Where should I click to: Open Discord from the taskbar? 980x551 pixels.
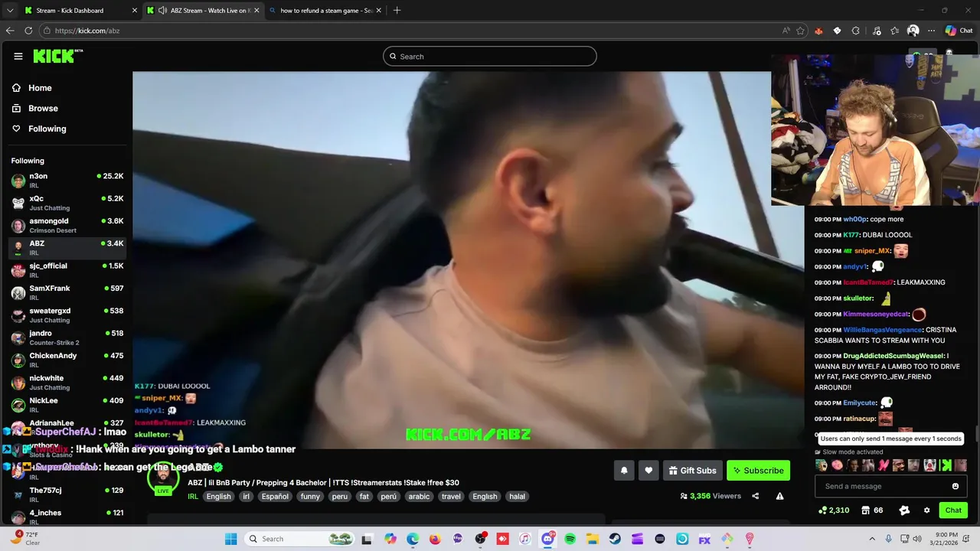(x=547, y=539)
